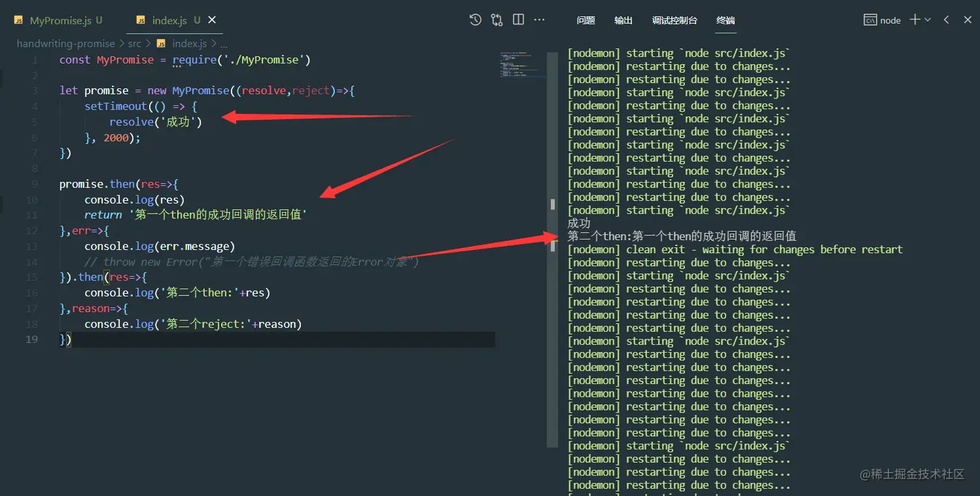The image size is (980, 496).
Task: Open the terminal launch profile dropdown chevron
Action: (928, 20)
